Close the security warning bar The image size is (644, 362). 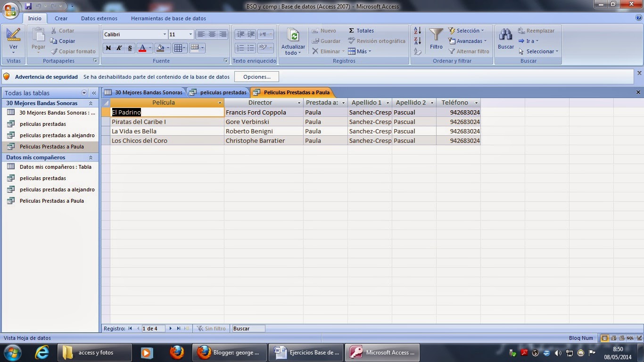pyautogui.click(x=639, y=73)
